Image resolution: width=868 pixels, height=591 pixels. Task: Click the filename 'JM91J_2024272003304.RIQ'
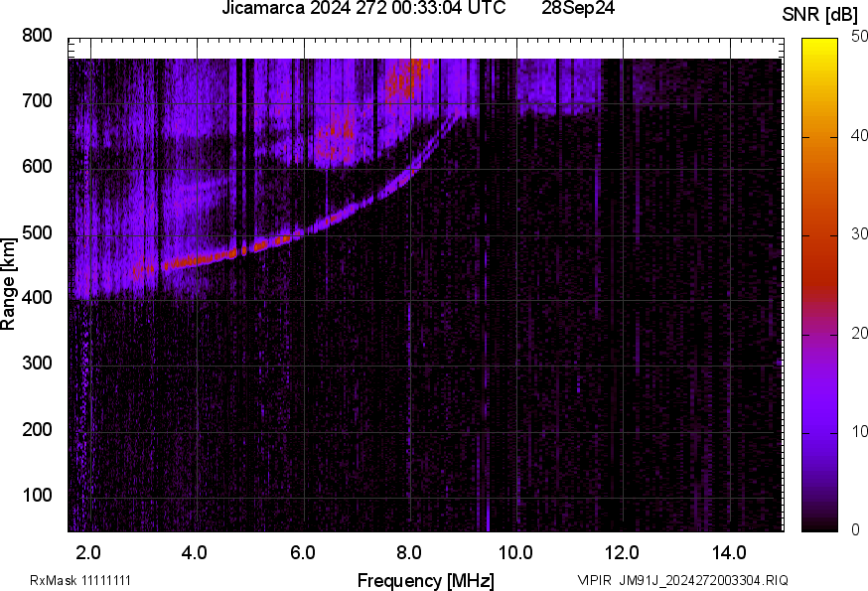coord(703,580)
